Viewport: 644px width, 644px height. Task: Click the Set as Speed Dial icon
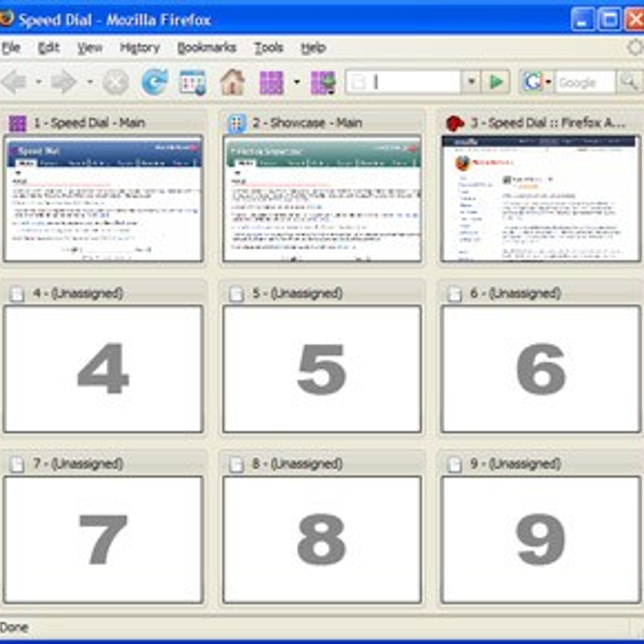click(323, 83)
